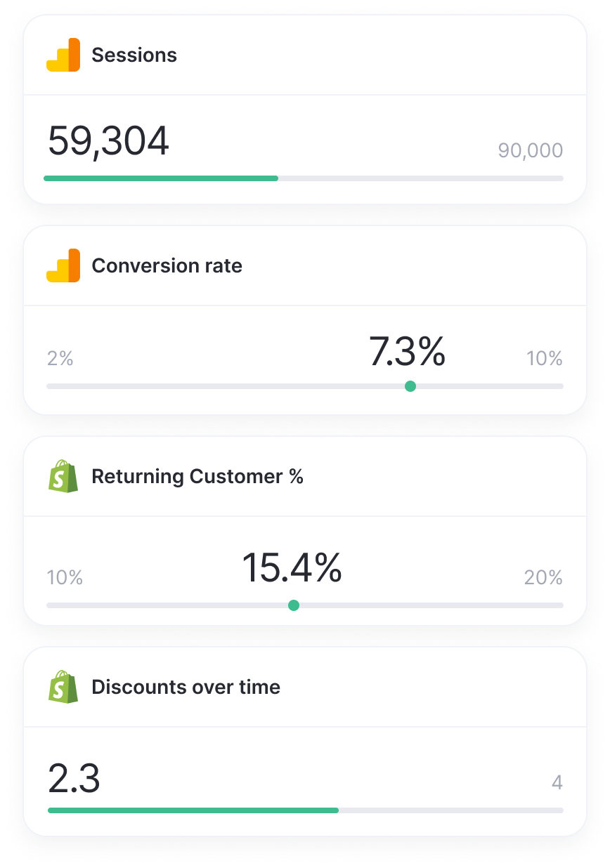Click the 2.3 discounts value
Screen dimensions: 610x868
[74, 778]
